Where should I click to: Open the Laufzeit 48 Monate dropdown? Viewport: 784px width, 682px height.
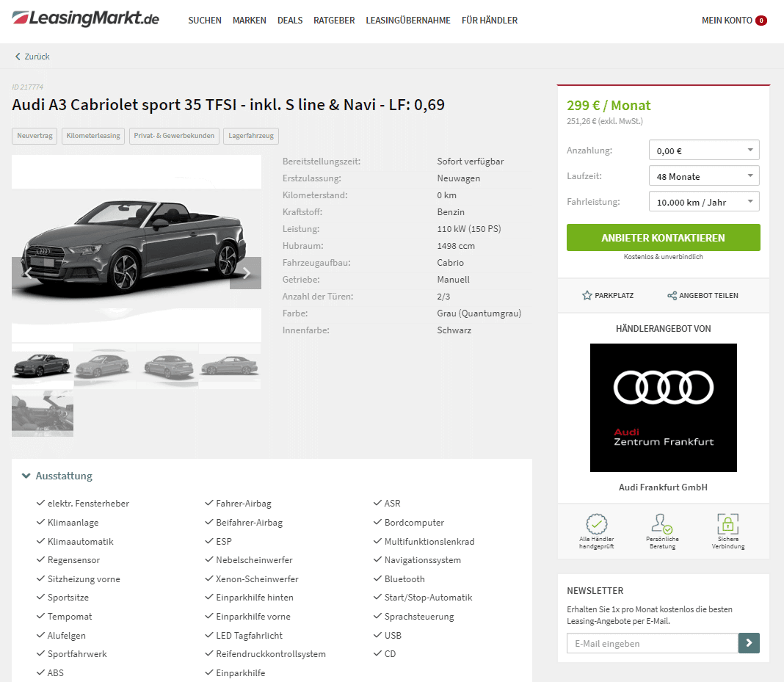tap(704, 176)
